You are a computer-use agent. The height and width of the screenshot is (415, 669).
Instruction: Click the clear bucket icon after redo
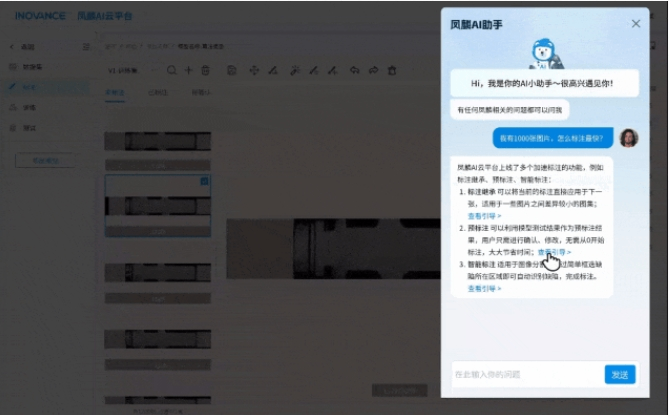tap(392, 70)
